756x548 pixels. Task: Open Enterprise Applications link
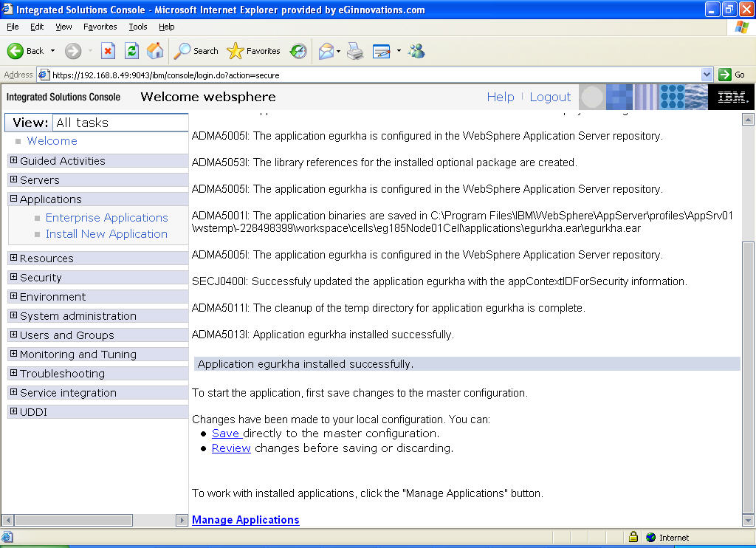point(106,218)
